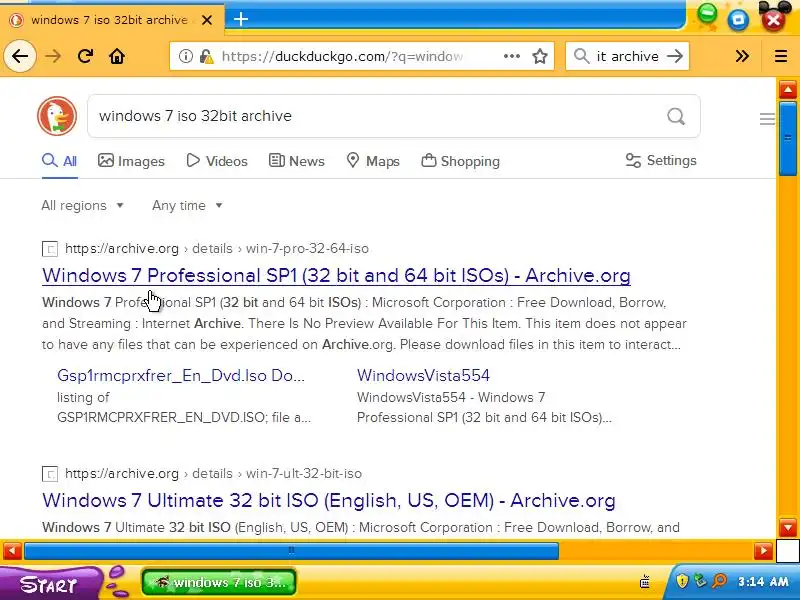Expand the toolbar overflow chevron
This screenshot has width=800, height=600.
pyautogui.click(x=742, y=56)
